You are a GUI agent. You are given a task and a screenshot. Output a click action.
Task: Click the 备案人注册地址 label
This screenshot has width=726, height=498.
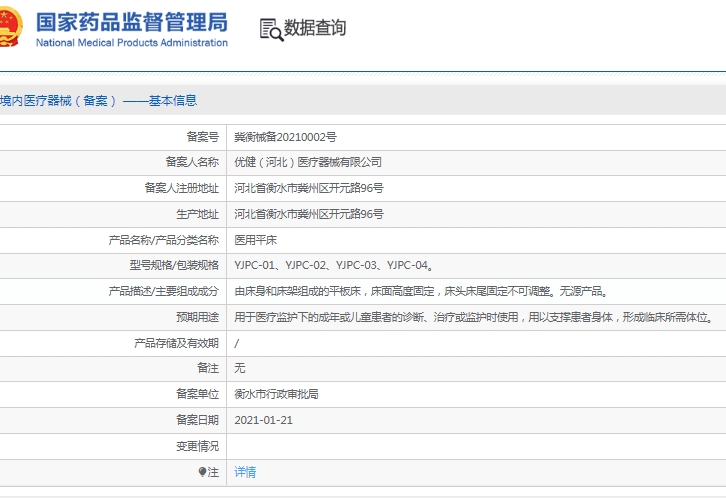(182, 188)
